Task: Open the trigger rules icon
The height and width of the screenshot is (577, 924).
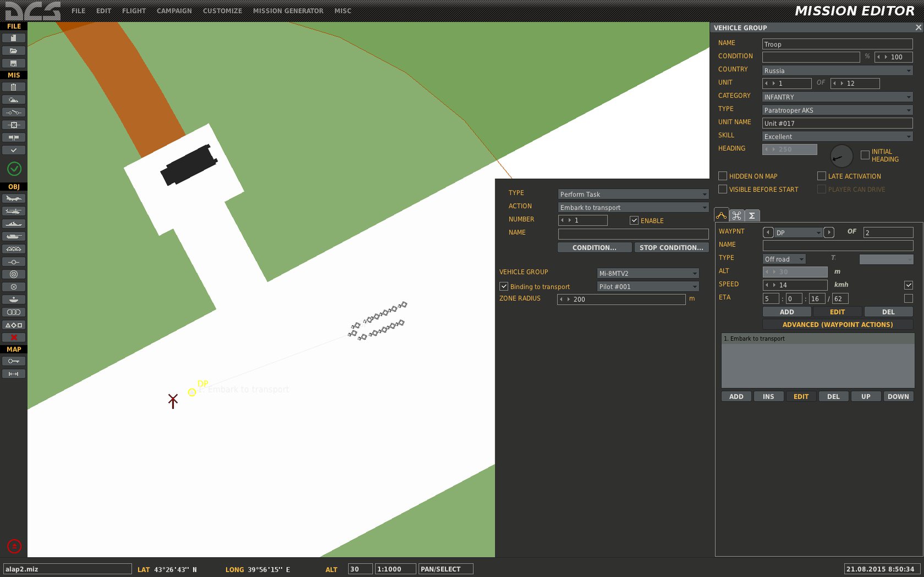Action: (x=14, y=112)
